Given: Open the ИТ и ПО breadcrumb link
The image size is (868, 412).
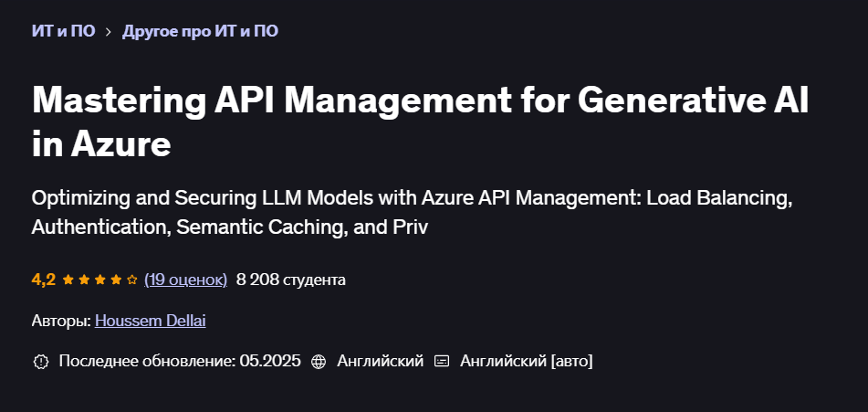Looking at the screenshot, I should (63, 31).
